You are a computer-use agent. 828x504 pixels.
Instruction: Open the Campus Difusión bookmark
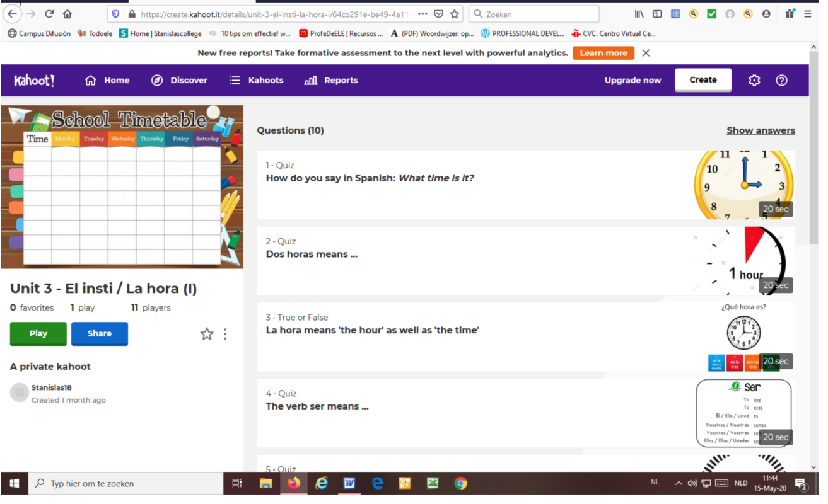pyautogui.click(x=39, y=33)
